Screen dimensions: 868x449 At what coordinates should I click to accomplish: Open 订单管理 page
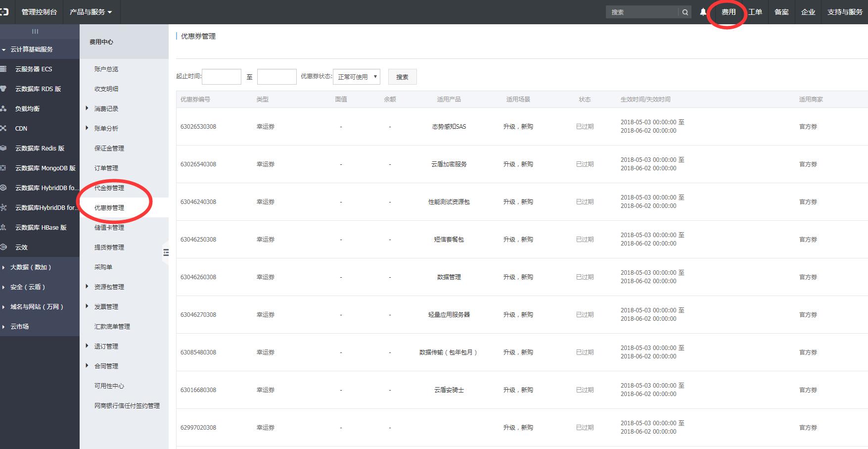point(106,168)
